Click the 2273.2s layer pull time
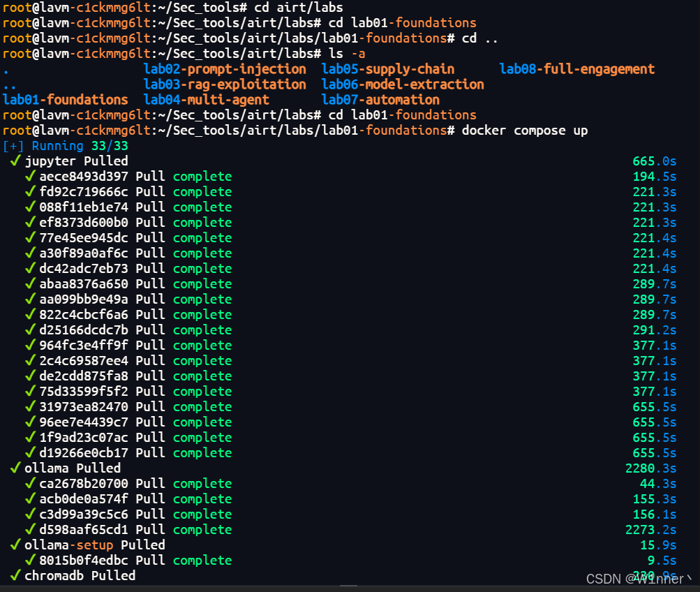This screenshot has height=592, width=700. (651, 529)
